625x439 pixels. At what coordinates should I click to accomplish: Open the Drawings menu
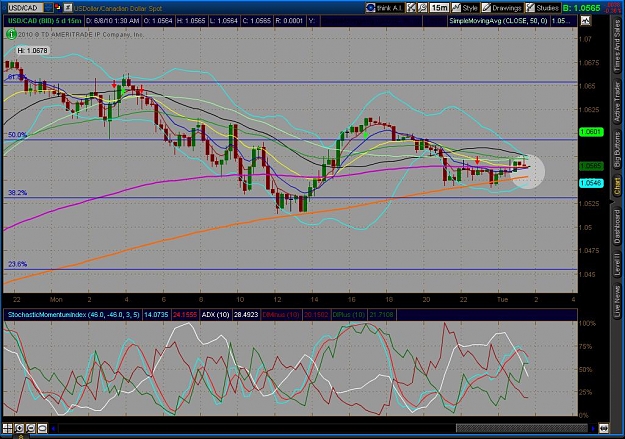pos(501,8)
